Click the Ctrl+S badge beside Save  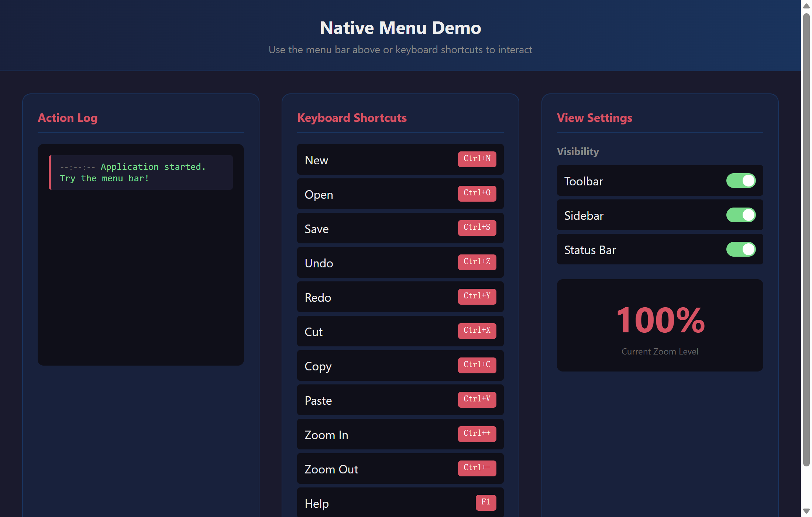(477, 227)
